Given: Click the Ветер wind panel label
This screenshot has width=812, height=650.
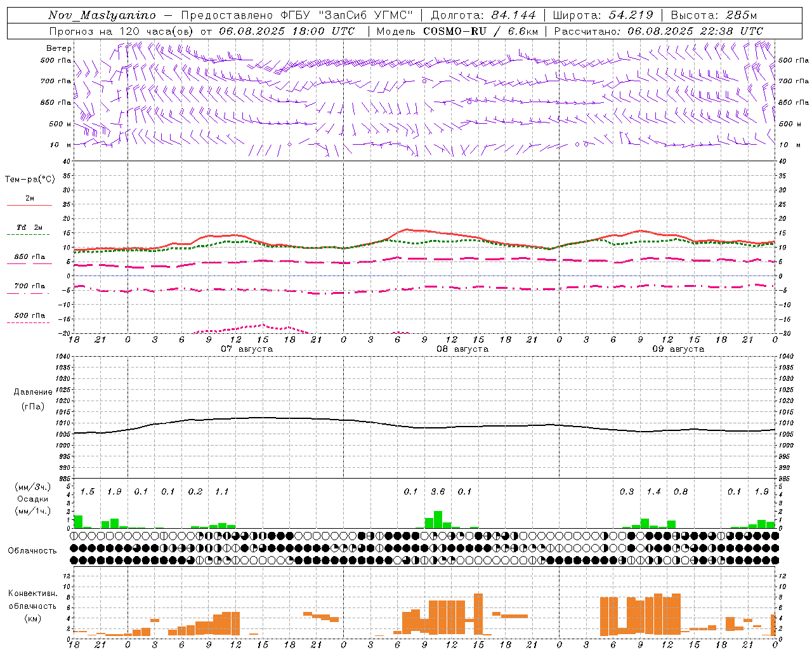Looking at the screenshot, I should coord(58,48).
